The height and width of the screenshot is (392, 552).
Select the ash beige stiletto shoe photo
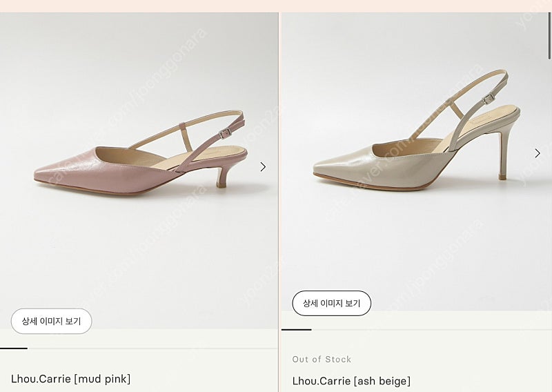pos(417,130)
